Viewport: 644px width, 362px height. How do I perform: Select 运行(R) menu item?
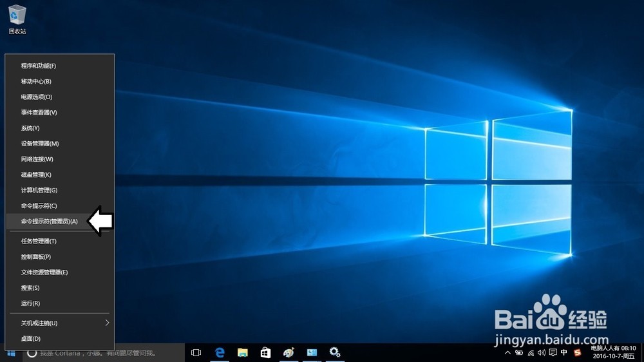pyautogui.click(x=59, y=303)
